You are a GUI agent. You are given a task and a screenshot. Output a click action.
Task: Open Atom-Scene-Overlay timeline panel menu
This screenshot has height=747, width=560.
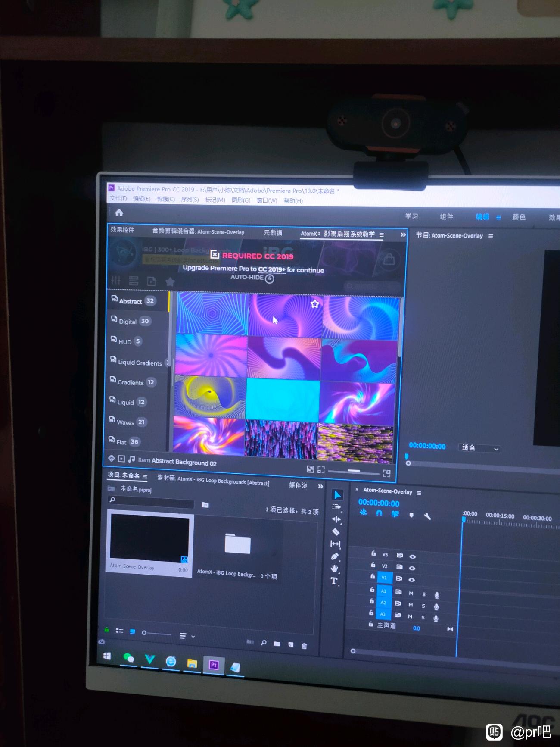point(419,493)
